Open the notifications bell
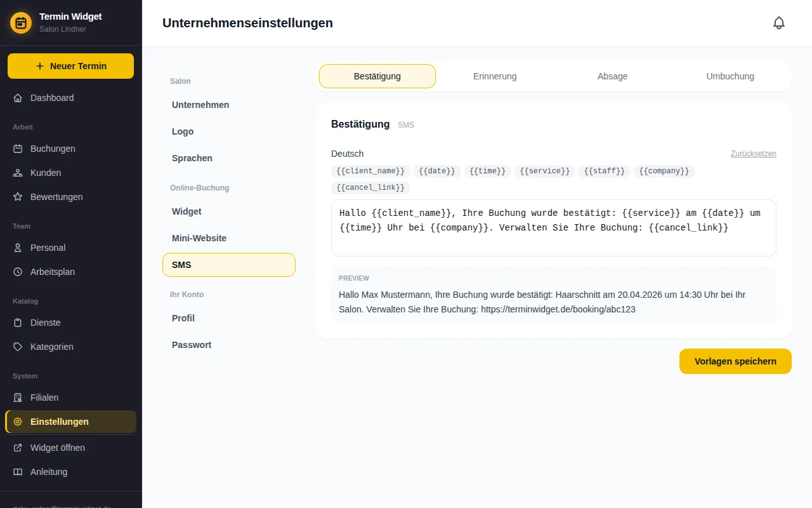 click(779, 23)
